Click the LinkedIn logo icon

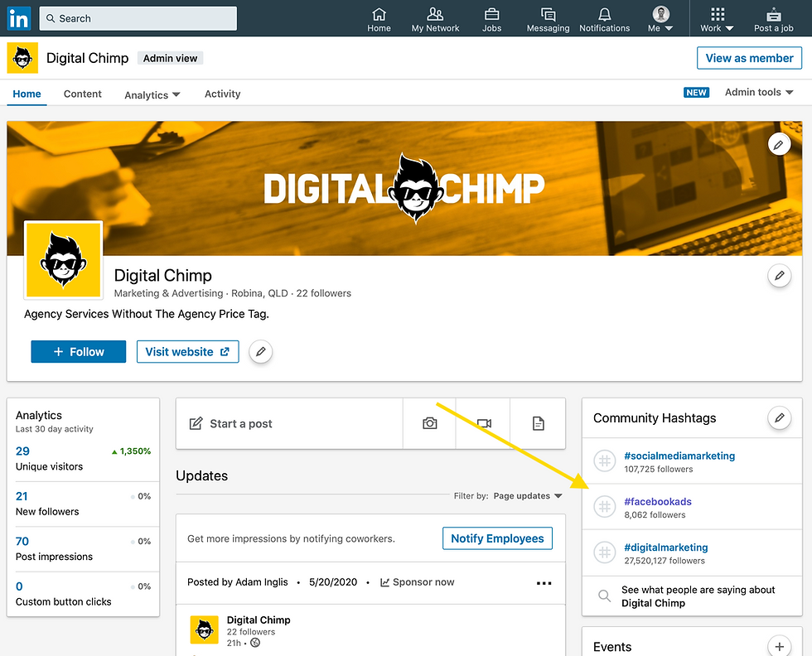(18, 19)
